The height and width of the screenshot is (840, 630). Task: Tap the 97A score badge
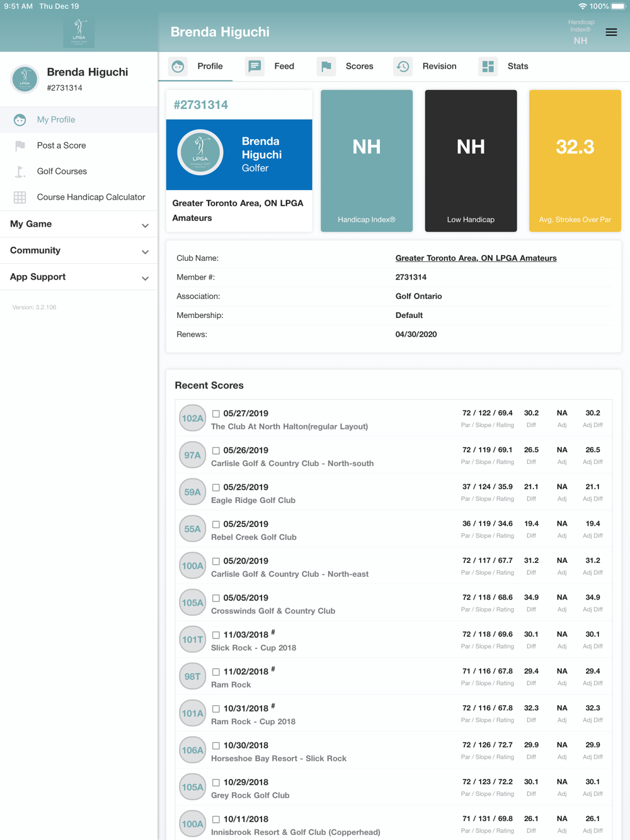[x=192, y=455]
